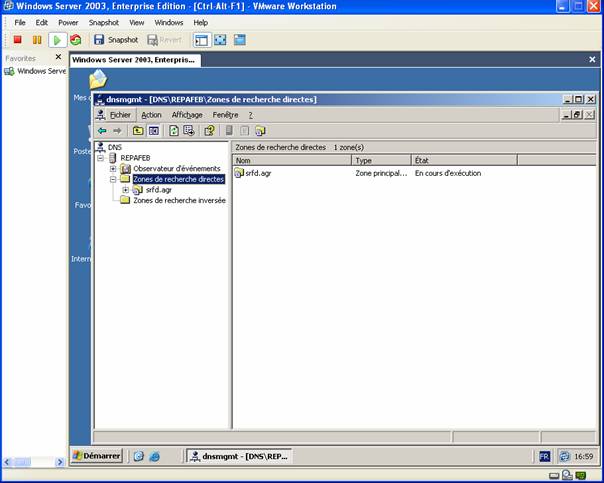The width and height of the screenshot is (604, 483).
Task: Open the VMware File menu
Action: [x=20, y=23]
